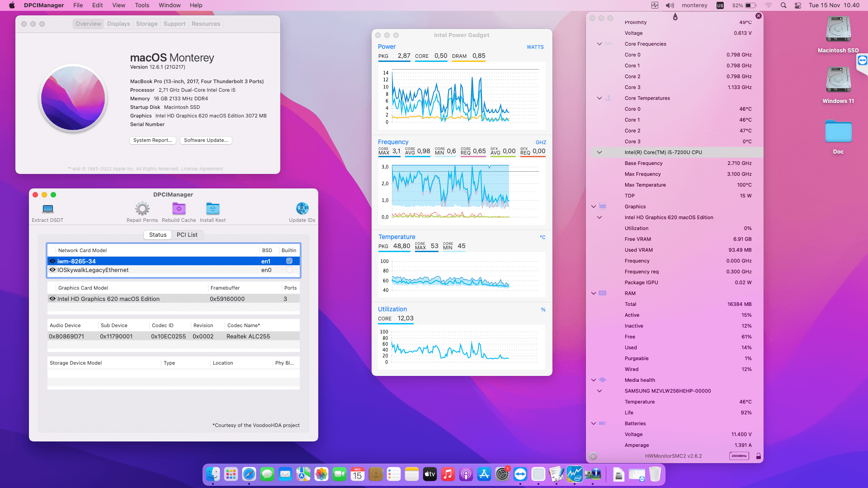
Task: Click the Wi-Fi status icon in menu bar
Action: pos(769,5)
